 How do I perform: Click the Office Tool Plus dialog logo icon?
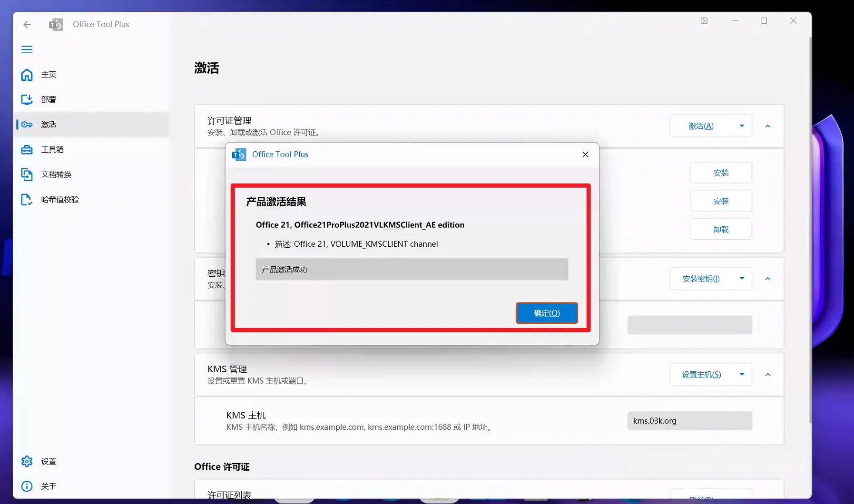[x=239, y=155]
